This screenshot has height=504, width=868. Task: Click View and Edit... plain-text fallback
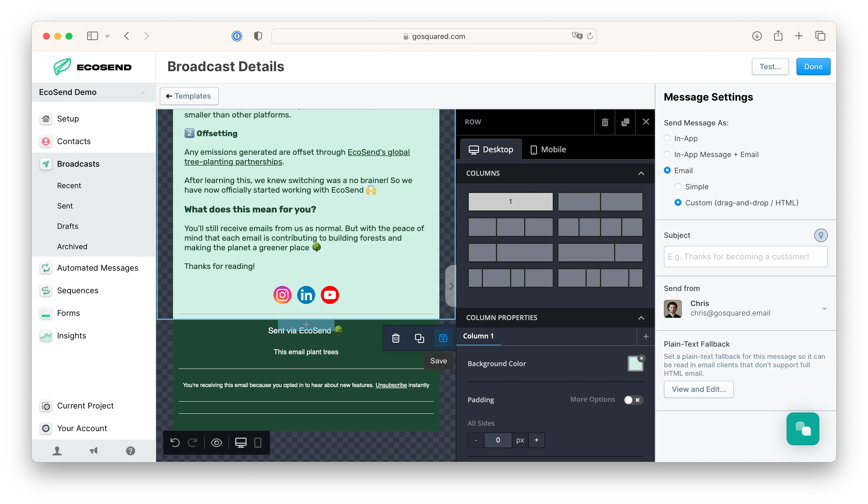tap(699, 389)
